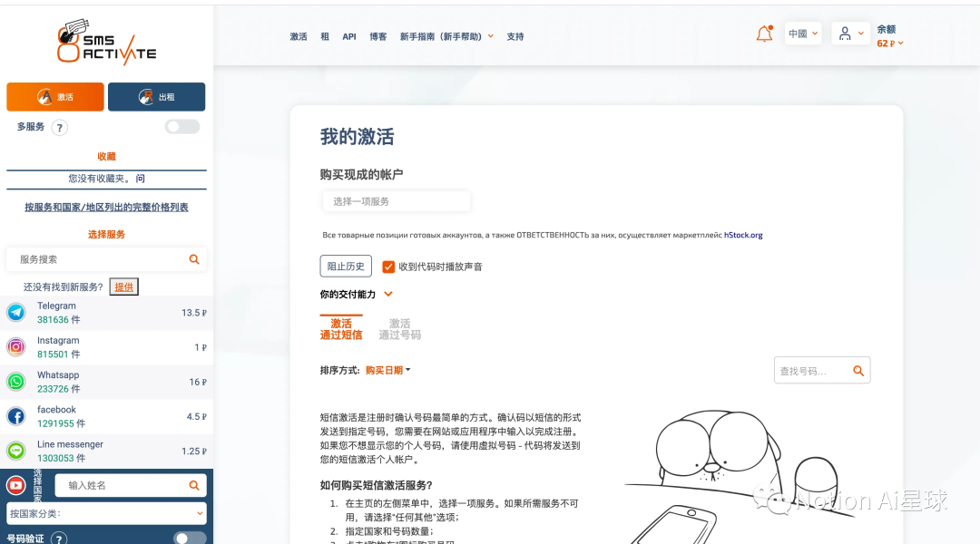Click the Telegram service icon
Image resolution: width=980 pixels, height=544 pixels.
pyautogui.click(x=16, y=312)
